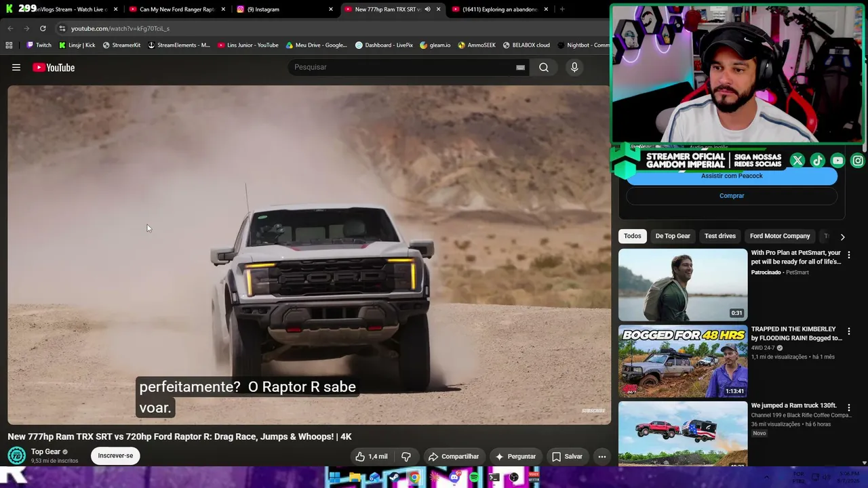Close the Instagram tab
868x488 pixels.
point(331,9)
